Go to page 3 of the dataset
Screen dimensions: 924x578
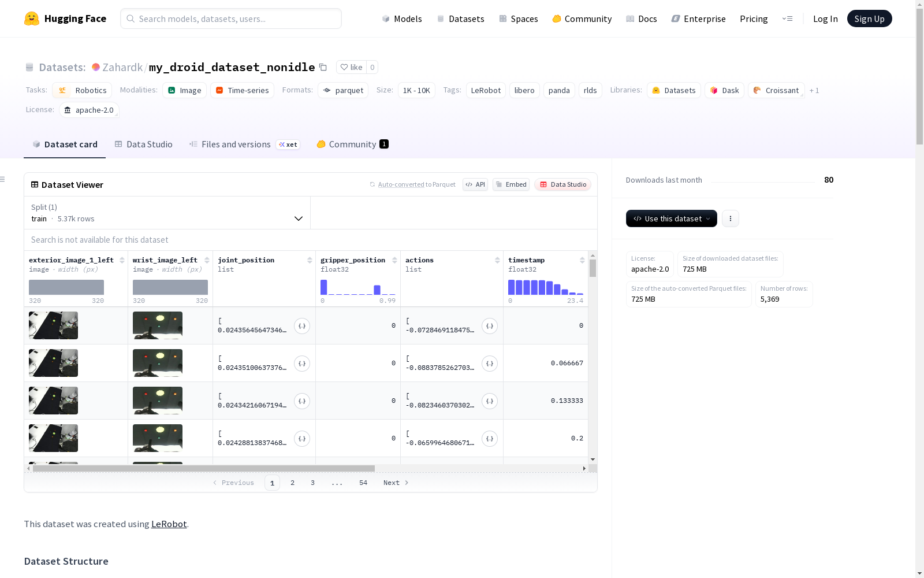click(312, 483)
